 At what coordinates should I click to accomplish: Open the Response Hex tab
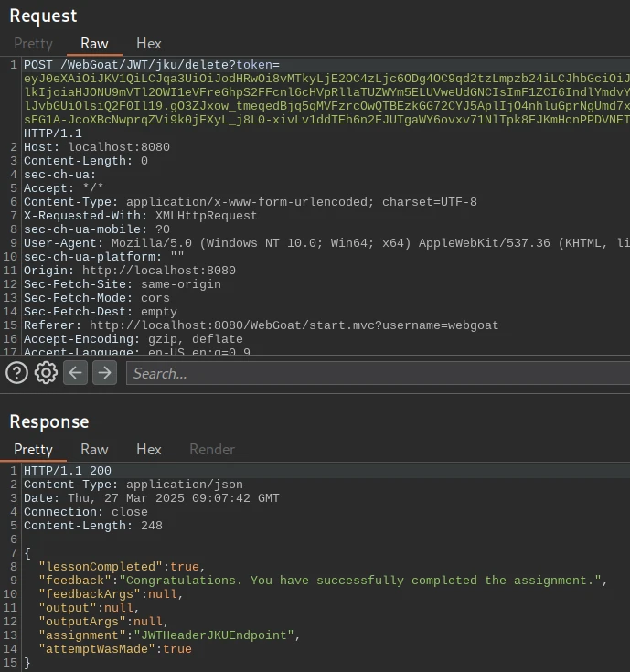(148, 449)
